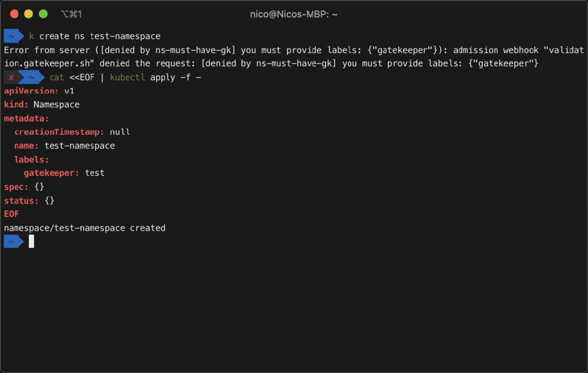Close the terminal window with red button
This screenshot has height=373, width=588.
(x=14, y=14)
